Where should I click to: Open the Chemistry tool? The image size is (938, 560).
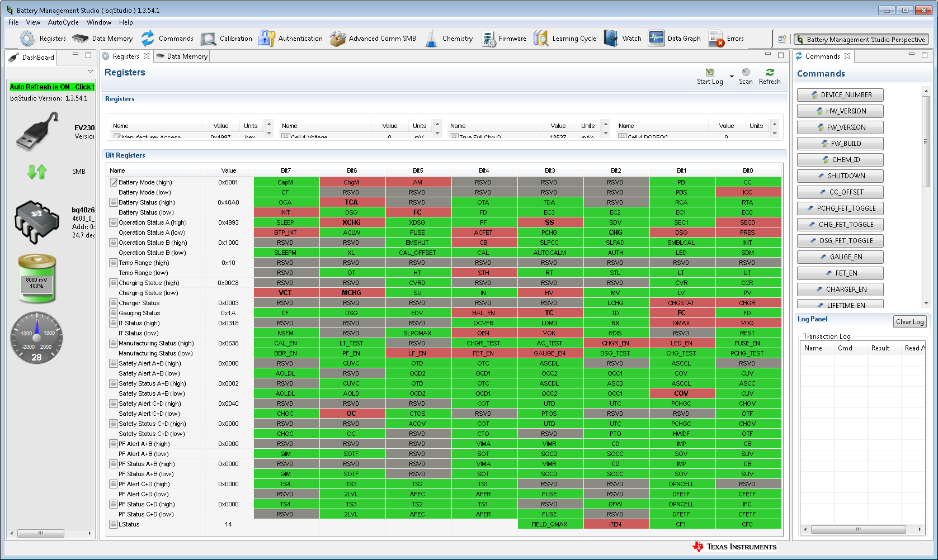449,39
